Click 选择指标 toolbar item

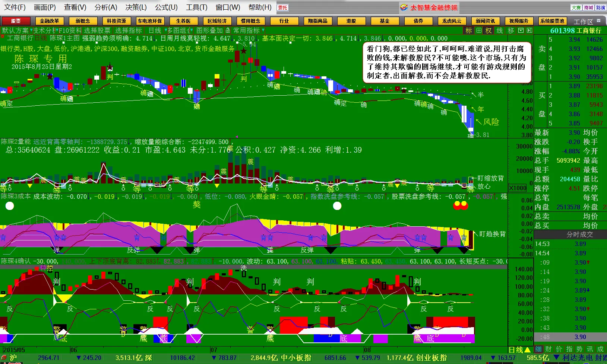point(129,31)
